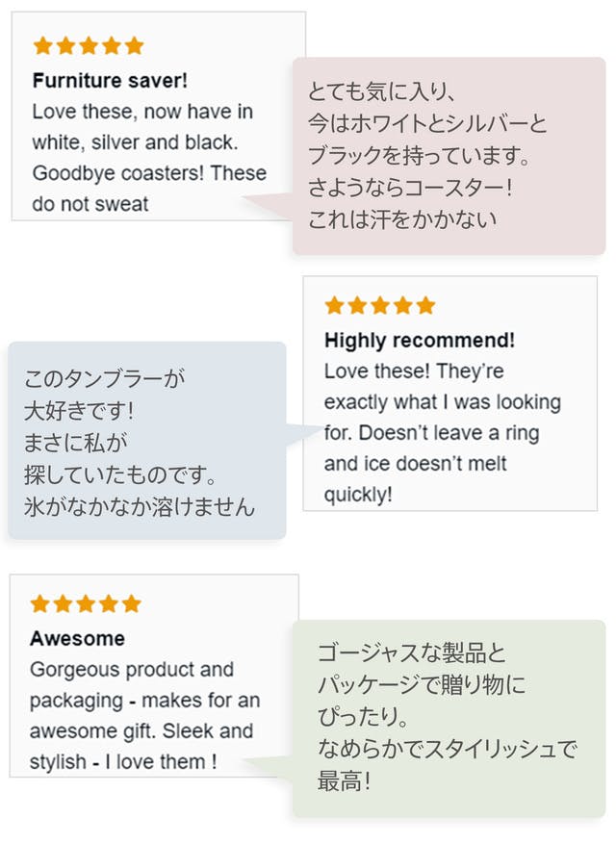The height and width of the screenshot is (844, 616).
Task: Click the first star above "Awesome"
Action: [x=39, y=604]
